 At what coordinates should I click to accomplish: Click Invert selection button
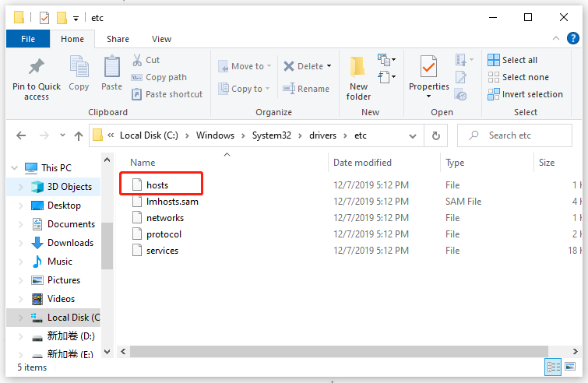point(525,94)
